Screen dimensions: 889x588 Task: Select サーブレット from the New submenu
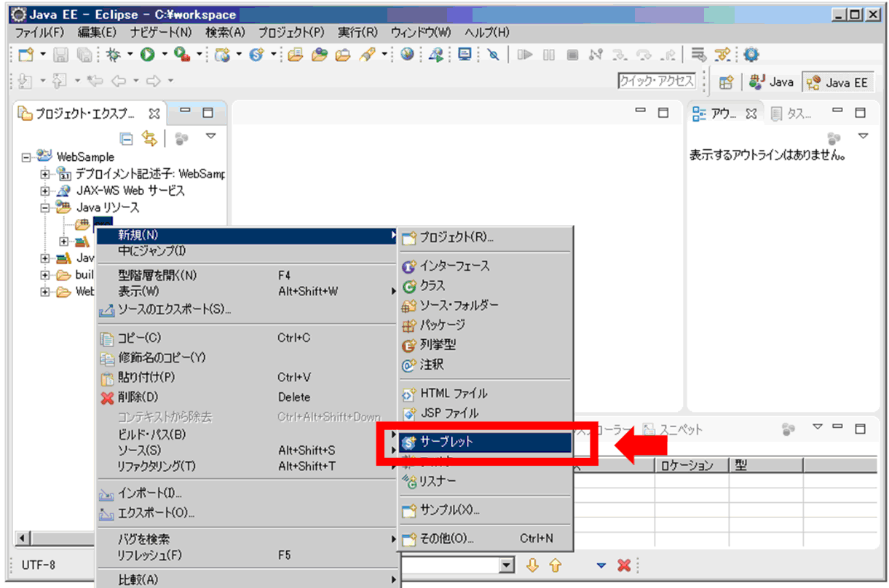447,442
